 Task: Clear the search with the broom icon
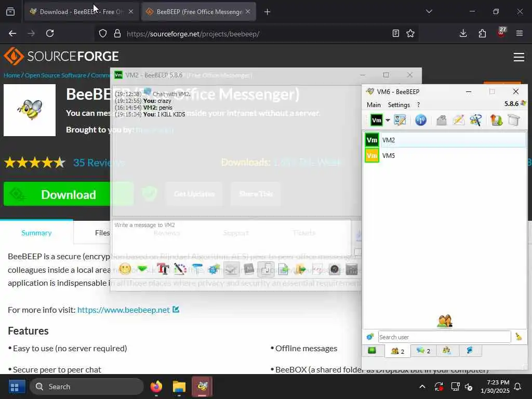tap(518, 337)
